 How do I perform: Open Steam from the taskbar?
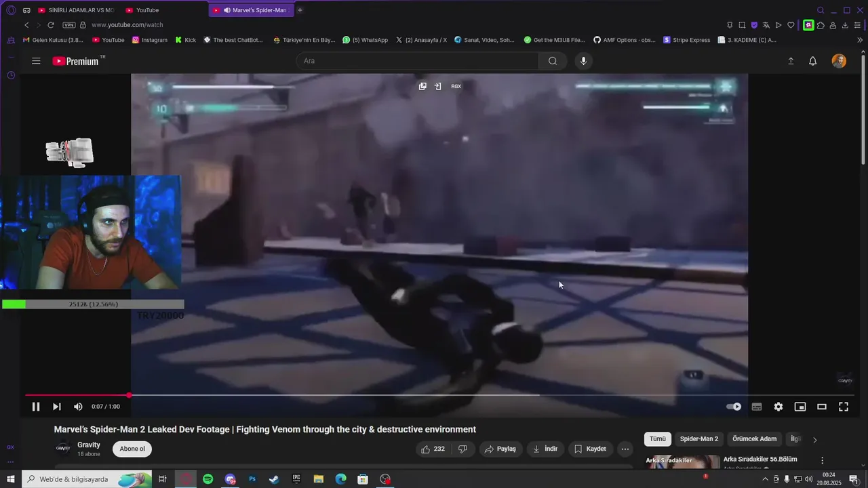tap(274, 479)
